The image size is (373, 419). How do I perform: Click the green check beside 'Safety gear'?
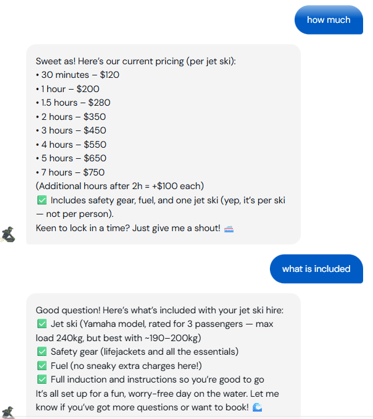click(x=42, y=352)
